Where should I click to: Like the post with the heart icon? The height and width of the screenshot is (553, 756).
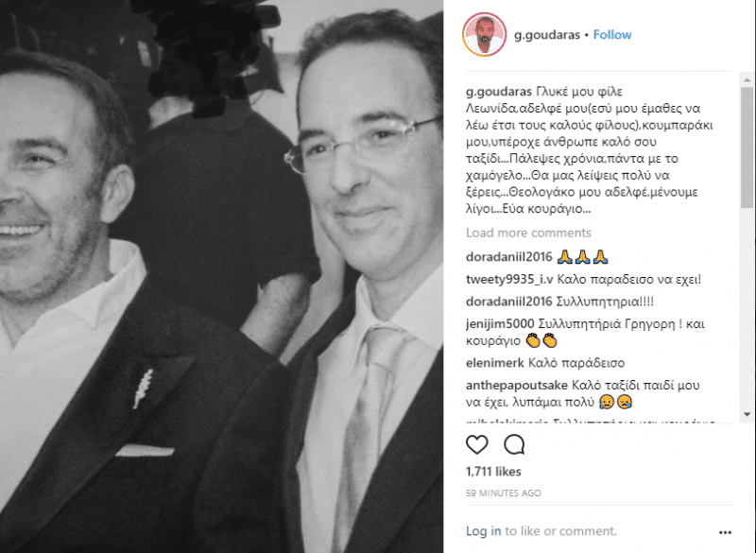pyautogui.click(x=477, y=444)
